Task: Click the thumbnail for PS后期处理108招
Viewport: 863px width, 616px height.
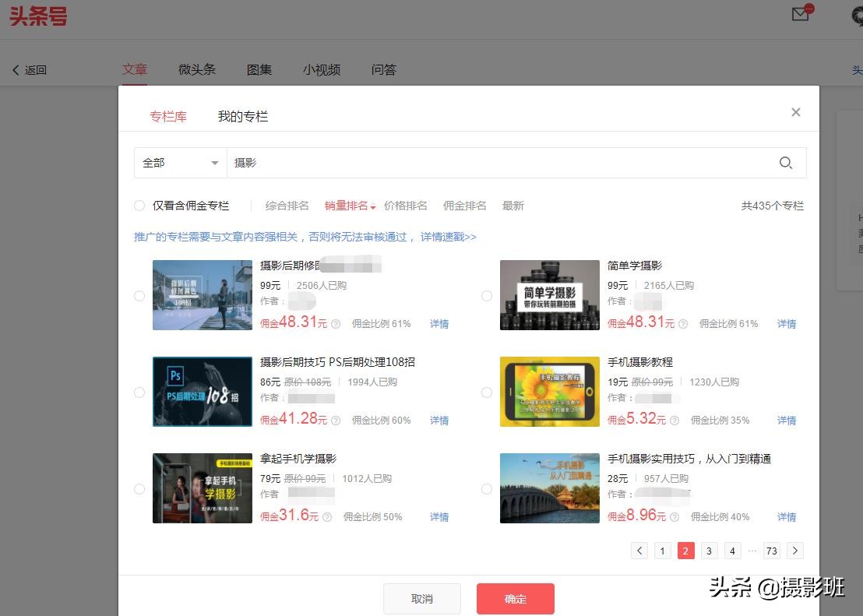Action: pyautogui.click(x=202, y=392)
